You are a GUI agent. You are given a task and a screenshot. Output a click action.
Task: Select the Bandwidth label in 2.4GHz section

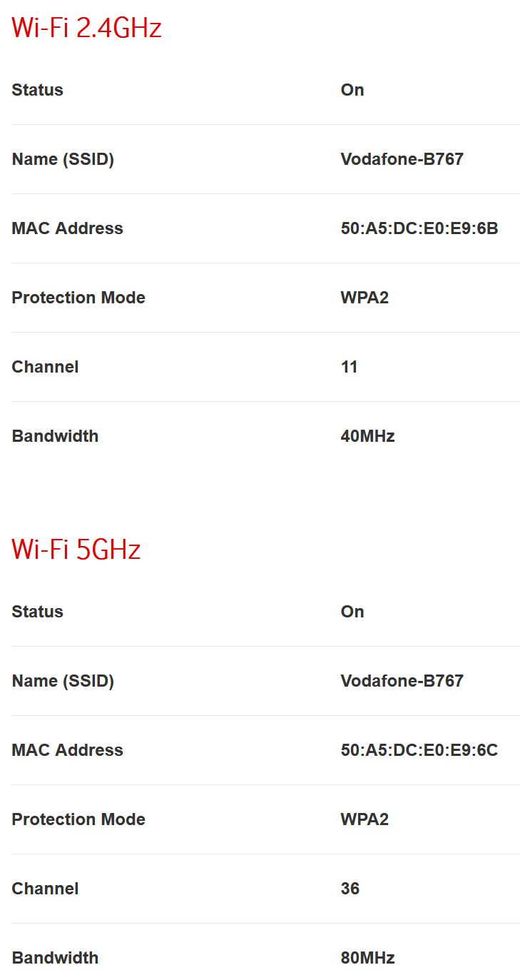(x=55, y=436)
